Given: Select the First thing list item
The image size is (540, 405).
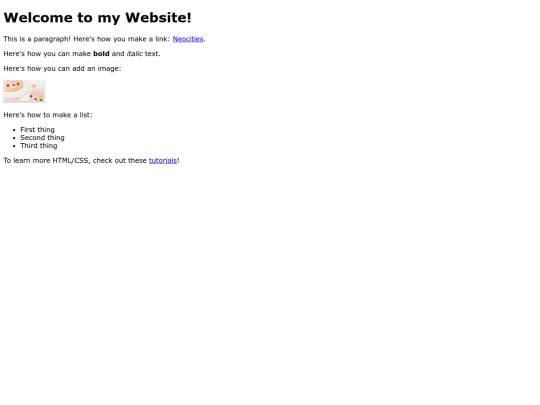Looking at the screenshot, I should 37,130.
